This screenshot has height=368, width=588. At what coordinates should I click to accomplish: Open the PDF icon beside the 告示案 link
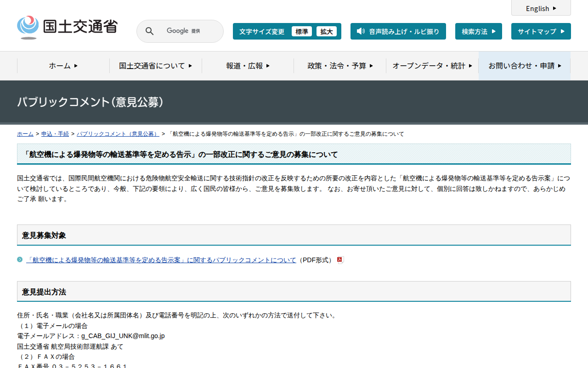click(x=340, y=260)
